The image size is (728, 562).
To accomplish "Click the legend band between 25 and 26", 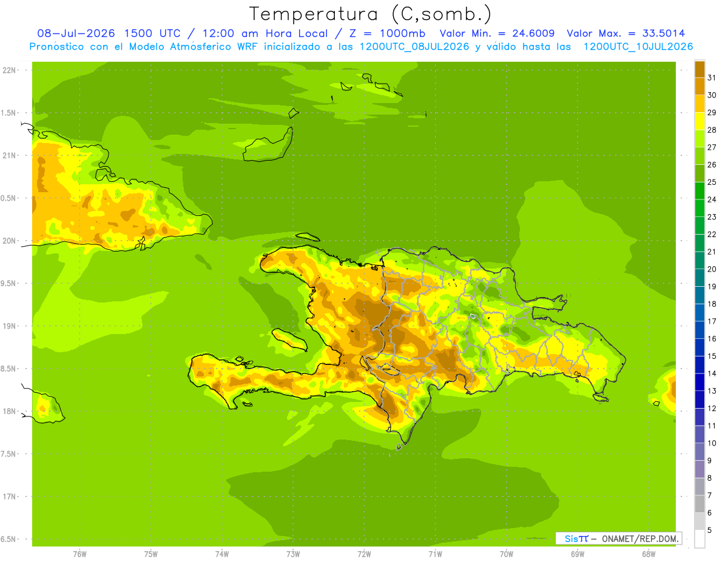I will tap(699, 173).
